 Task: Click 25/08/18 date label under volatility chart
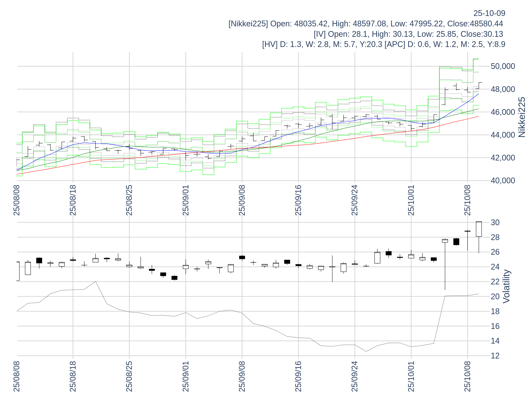coord(73,376)
